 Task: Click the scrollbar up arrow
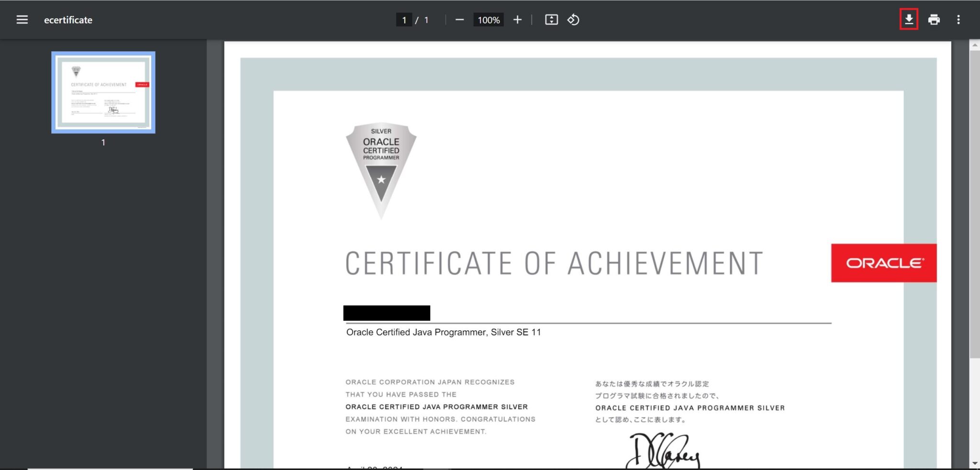(x=974, y=45)
